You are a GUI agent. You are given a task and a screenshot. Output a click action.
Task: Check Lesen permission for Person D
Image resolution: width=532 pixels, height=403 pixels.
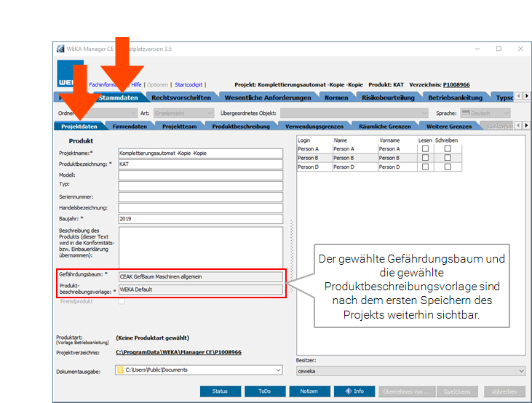click(x=425, y=167)
